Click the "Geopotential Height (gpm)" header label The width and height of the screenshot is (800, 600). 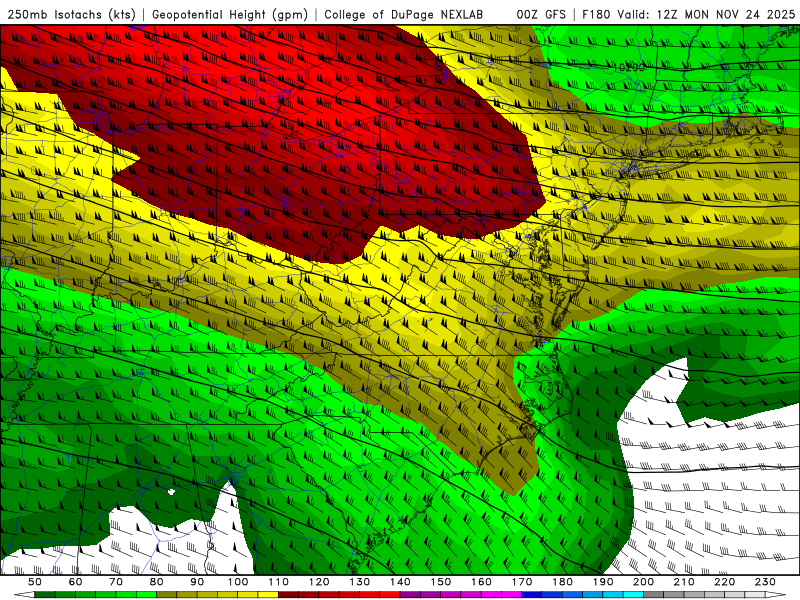pos(230,14)
